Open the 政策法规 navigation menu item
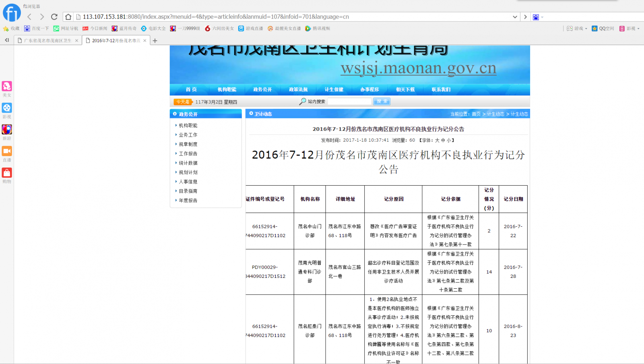 (x=298, y=89)
